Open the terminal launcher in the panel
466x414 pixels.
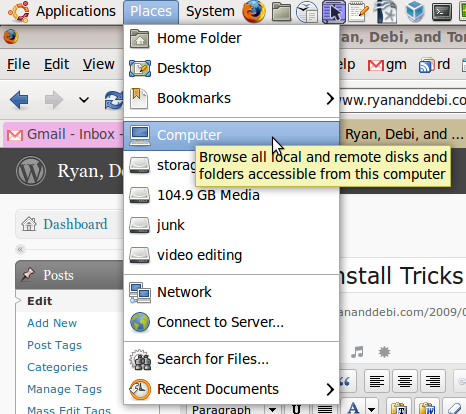coord(442,12)
